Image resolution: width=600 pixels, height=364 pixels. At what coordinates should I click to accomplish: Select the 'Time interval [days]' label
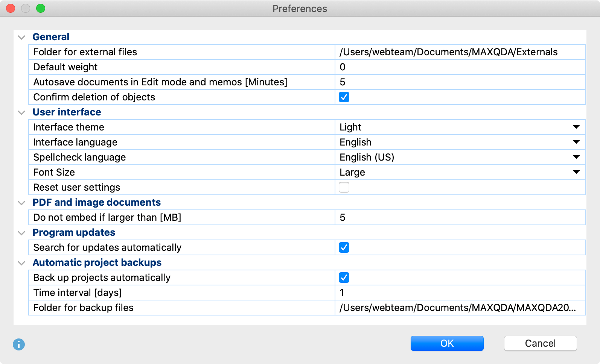tap(78, 293)
